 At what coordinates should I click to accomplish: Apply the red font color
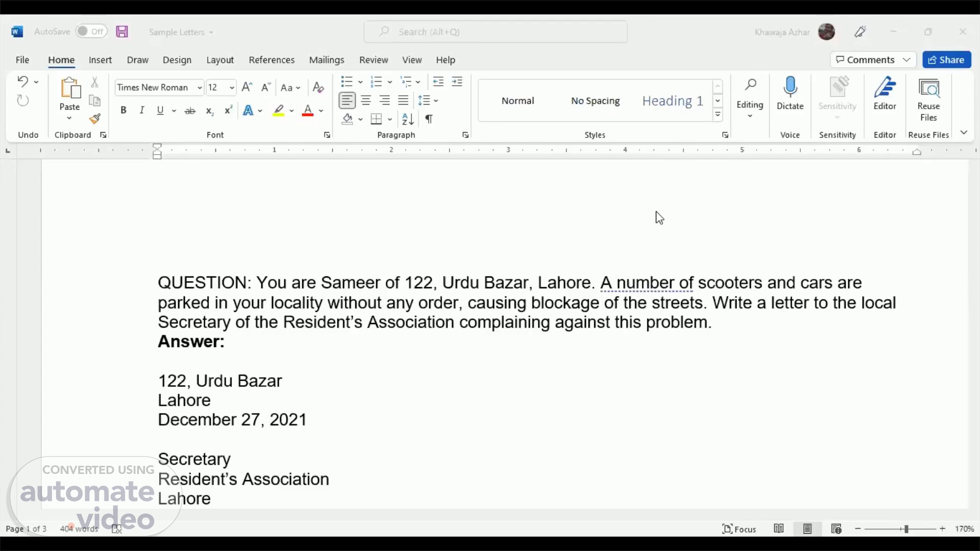[x=308, y=110]
